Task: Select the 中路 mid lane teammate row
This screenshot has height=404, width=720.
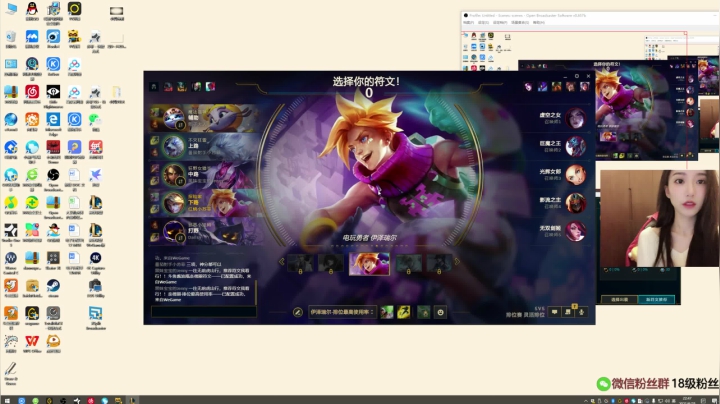Action: pos(202,174)
